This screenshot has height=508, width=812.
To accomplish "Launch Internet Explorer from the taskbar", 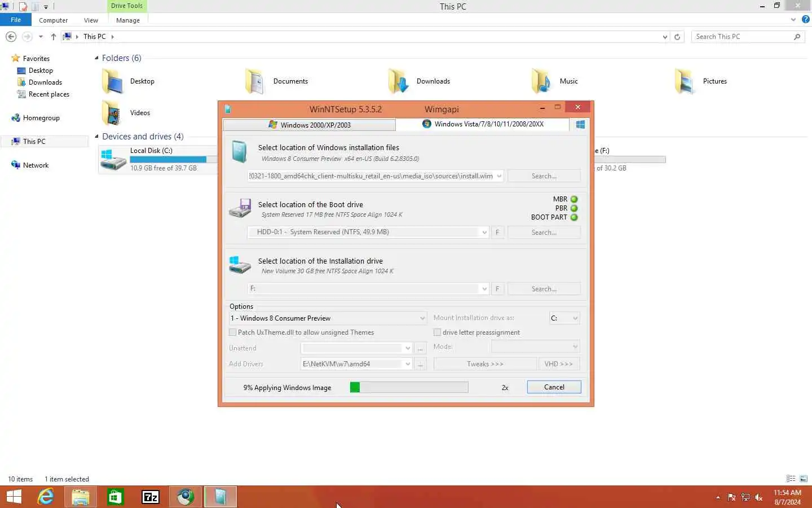I will pyautogui.click(x=46, y=497).
